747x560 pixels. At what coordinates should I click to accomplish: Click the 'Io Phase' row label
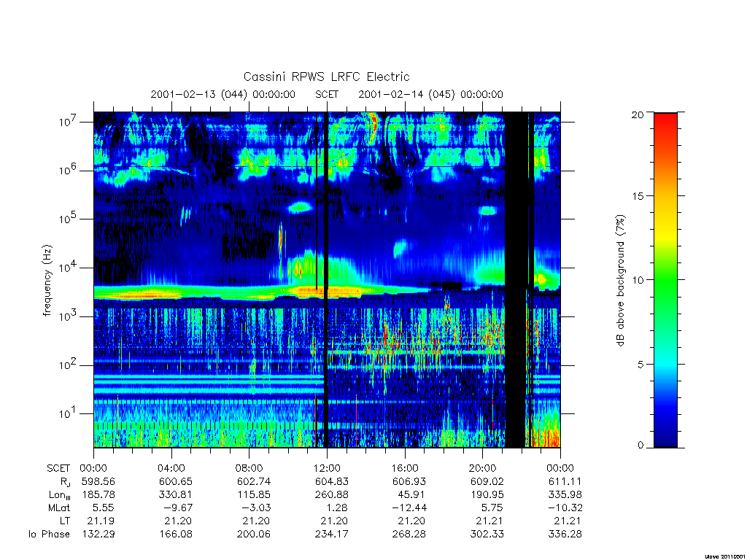click(x=49, y=534)
